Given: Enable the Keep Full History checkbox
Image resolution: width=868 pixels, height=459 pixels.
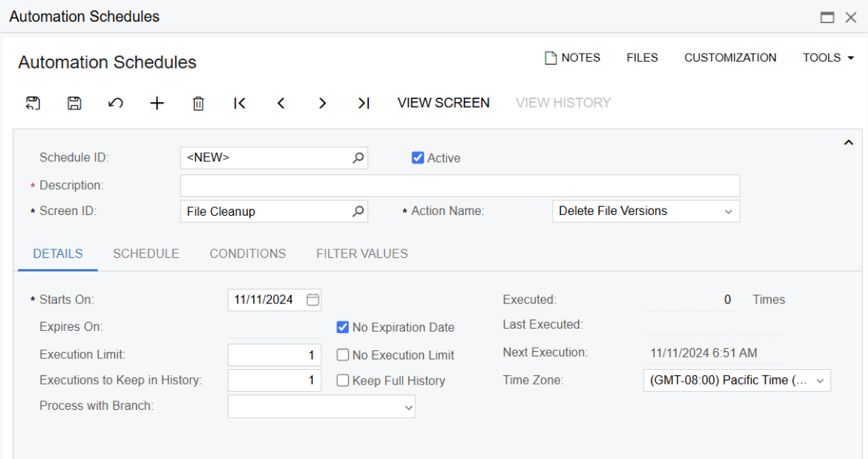Looking at the screenshot, I should [343, 381].
